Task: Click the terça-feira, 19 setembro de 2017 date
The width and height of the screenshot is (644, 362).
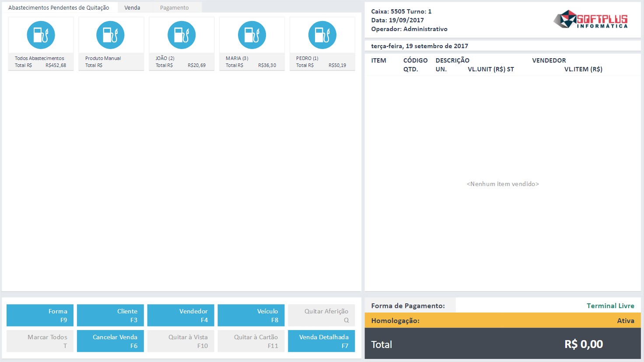Action: 420,46
